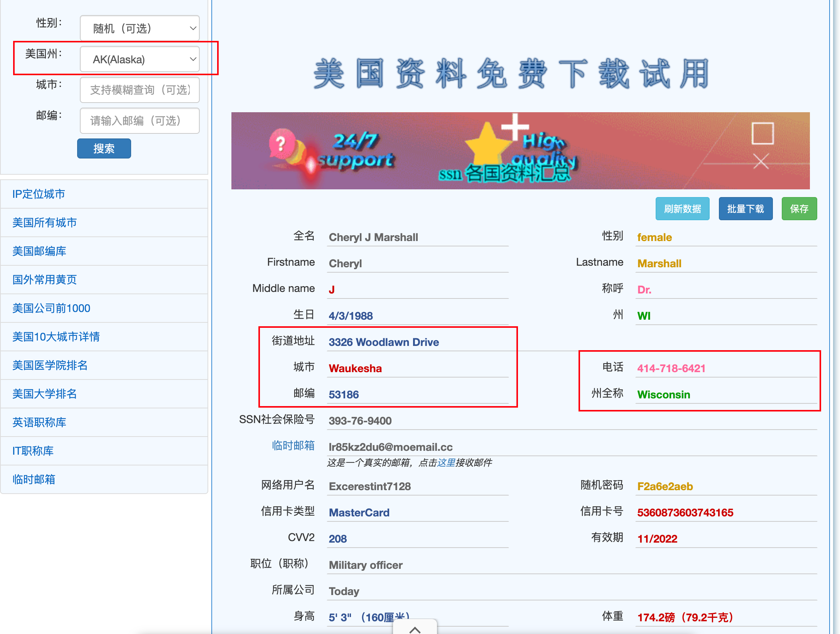Click the zip code input field

(x=140, y=121)
